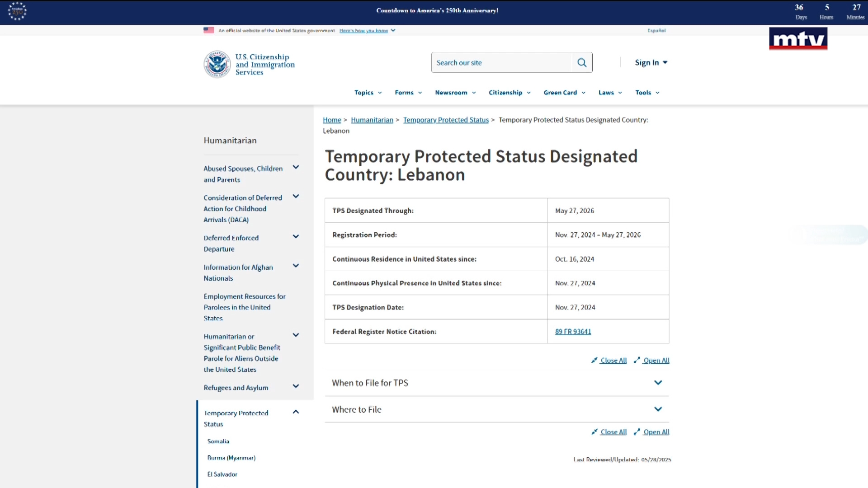Expand the When to File for TPS section
Viewport: 868px width, 488px height.
coord(497,383)
